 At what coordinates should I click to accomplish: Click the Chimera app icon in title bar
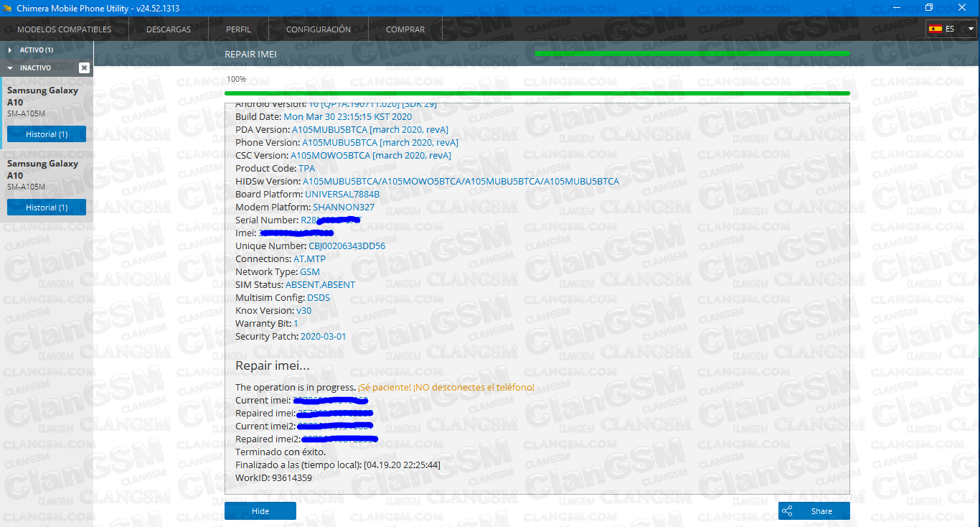point(8,8)
